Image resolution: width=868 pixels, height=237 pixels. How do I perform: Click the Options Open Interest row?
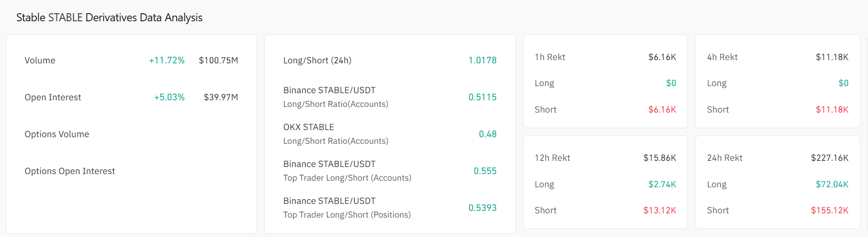pos(70,171)
